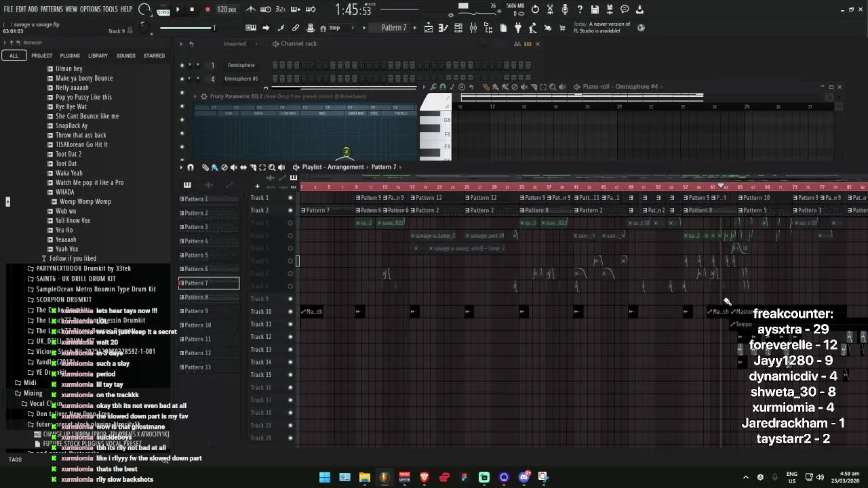Select the SOUNDS browser tab

pyautogui.click(x=125, y=56)
